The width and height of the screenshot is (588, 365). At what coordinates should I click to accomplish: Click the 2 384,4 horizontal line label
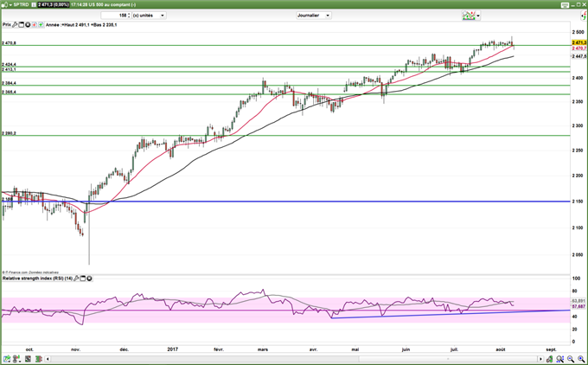coord(9,83)
